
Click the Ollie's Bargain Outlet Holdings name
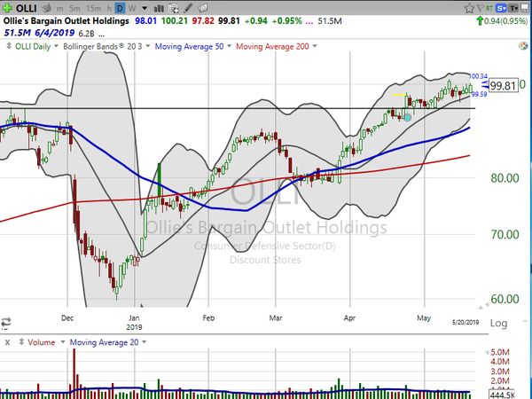click(66, 21)
